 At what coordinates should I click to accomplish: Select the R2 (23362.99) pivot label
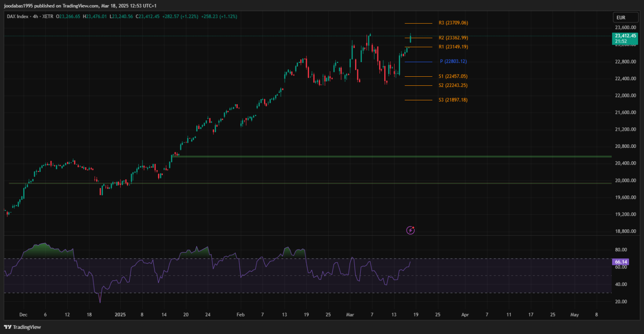[x=453, y=38]
